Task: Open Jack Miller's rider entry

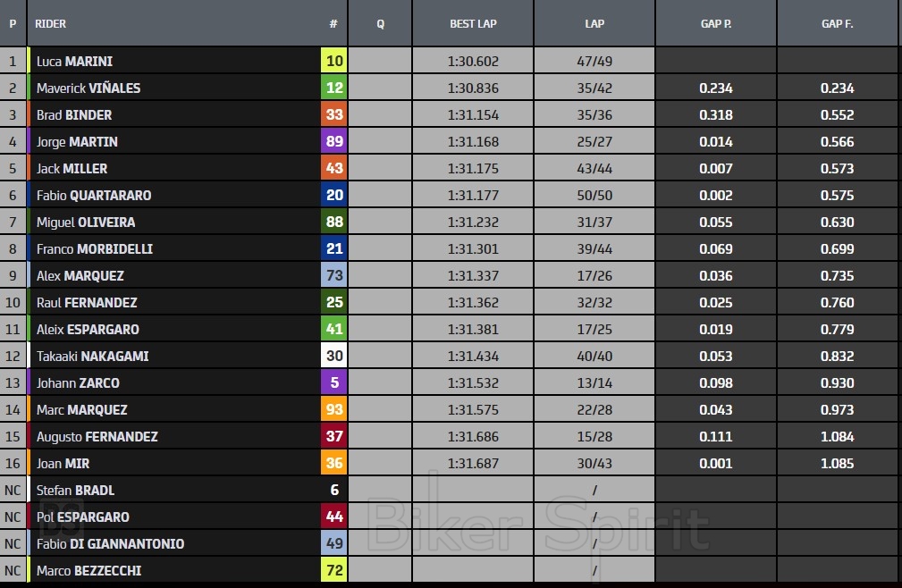Action: [x=72, y=169]
